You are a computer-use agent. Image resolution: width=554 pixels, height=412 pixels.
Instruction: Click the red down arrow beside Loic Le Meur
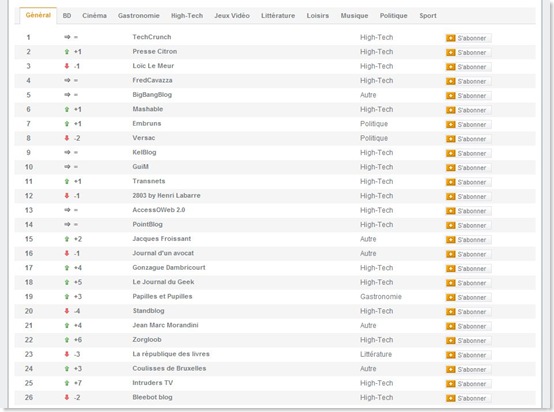[67, 66]
